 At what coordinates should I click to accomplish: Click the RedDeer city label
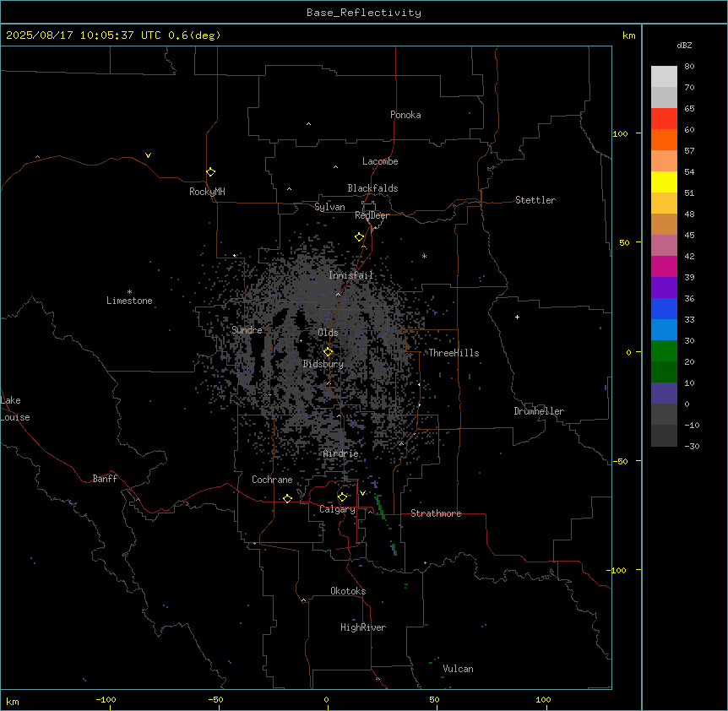pos(372,215)
